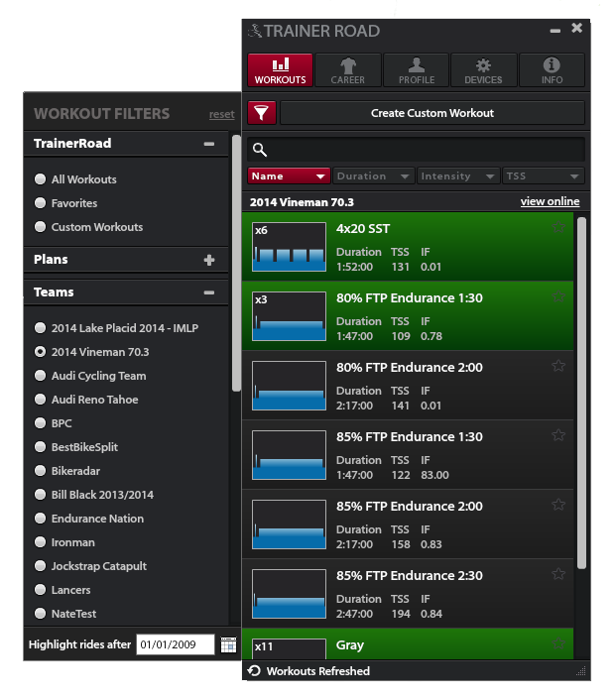Screen dimensions: 616x698
Task: Switch to the Devices tab
Action: [484, 69]
